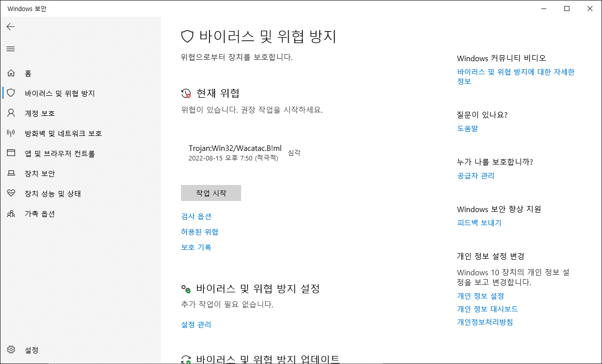Open the 허용된 위협 link

click(199, 232)
